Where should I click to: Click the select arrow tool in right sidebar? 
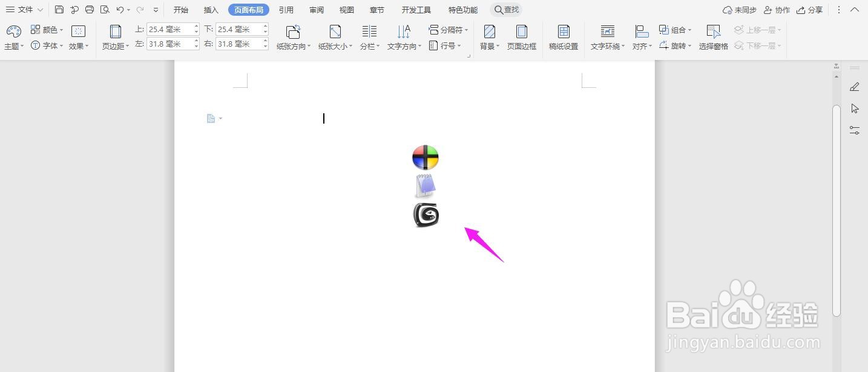[855, 108]
